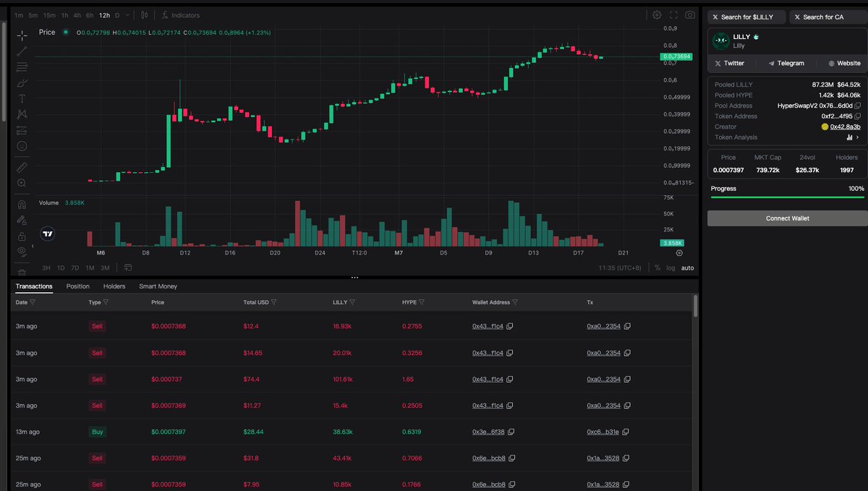This screenshot has width=868, height=491.
Task: Open the go-to-date calendar icon
Action: click(x=128, y=268)
